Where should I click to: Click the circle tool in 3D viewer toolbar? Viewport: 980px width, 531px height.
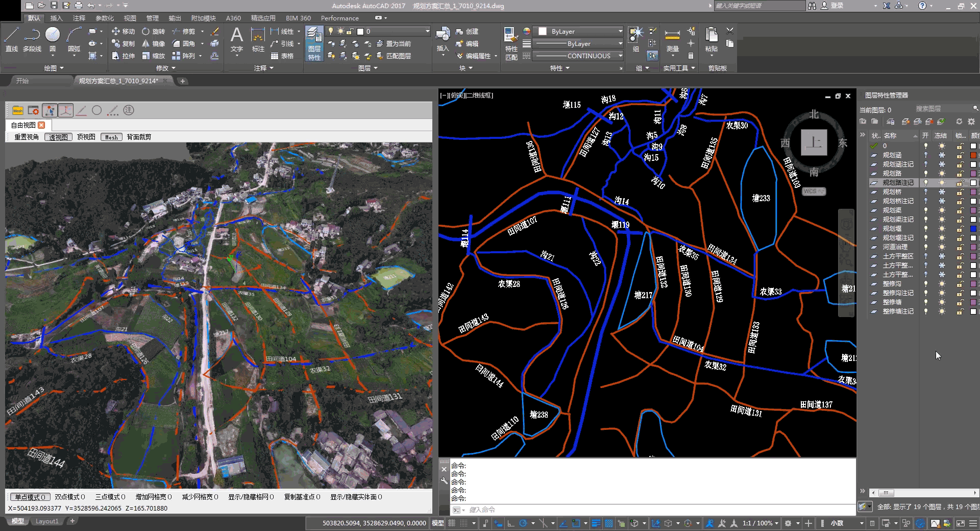pos(97,110)
